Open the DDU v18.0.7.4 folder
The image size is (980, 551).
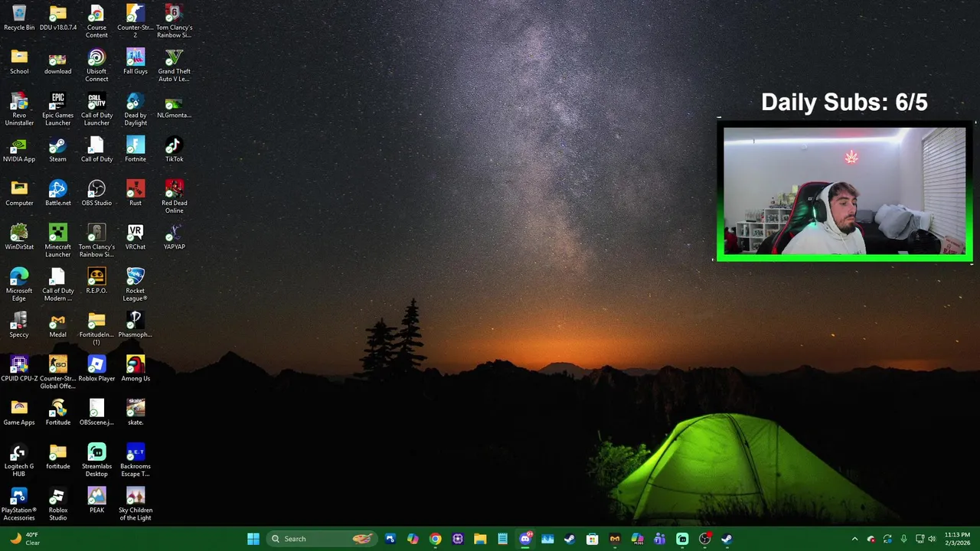click(x=57, y=18)
